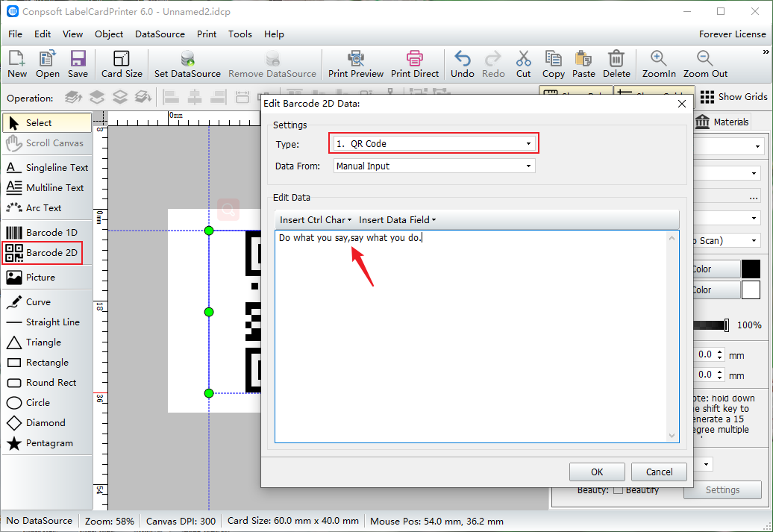Toggle Show Grids
773x532 pixels.
tap(733, 97)
